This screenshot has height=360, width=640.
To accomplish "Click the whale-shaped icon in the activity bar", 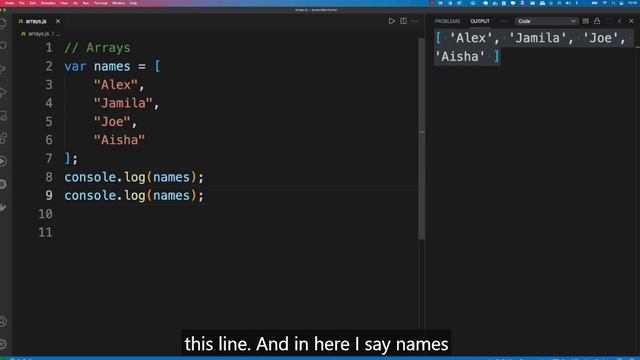I will 3,207.
